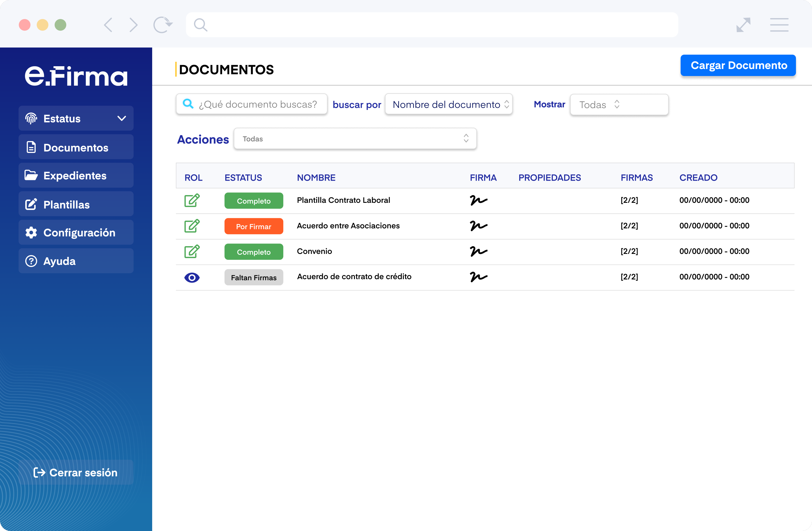812x531 pixels.
Task: Toggle eye icon for Acuerdo de contrato de crédito
Action: [192, 278]
